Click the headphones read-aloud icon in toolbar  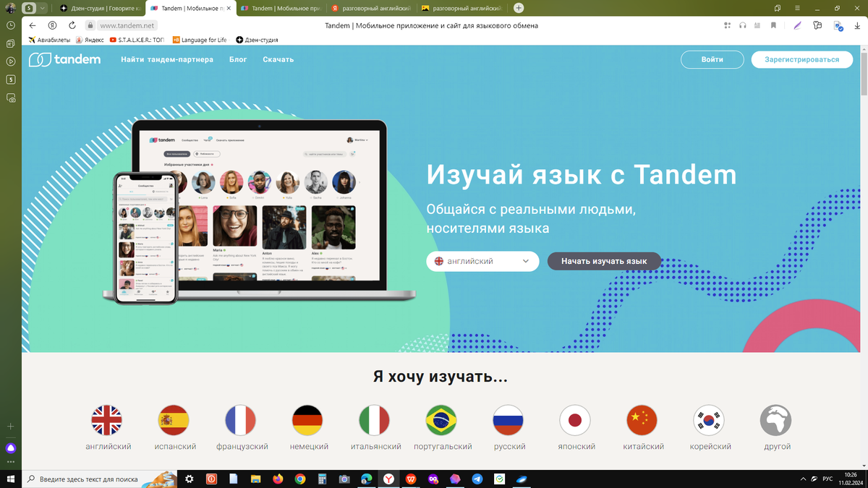click(x=742, y=25)
